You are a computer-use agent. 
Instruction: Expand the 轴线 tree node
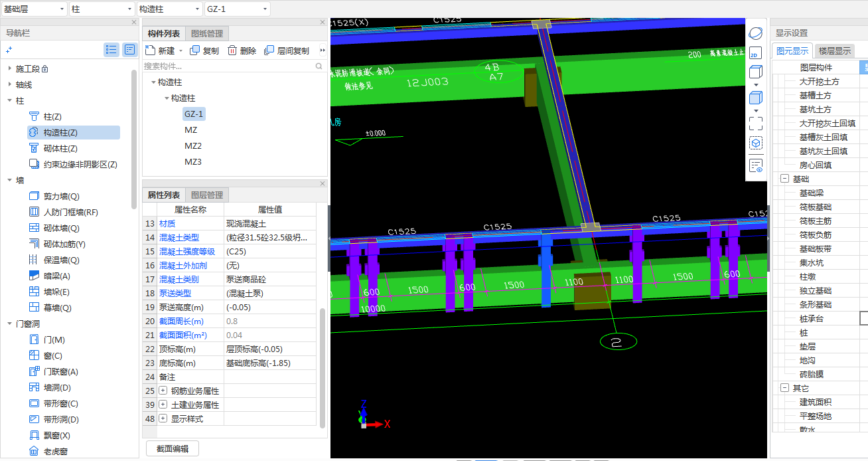pos(9,84)
